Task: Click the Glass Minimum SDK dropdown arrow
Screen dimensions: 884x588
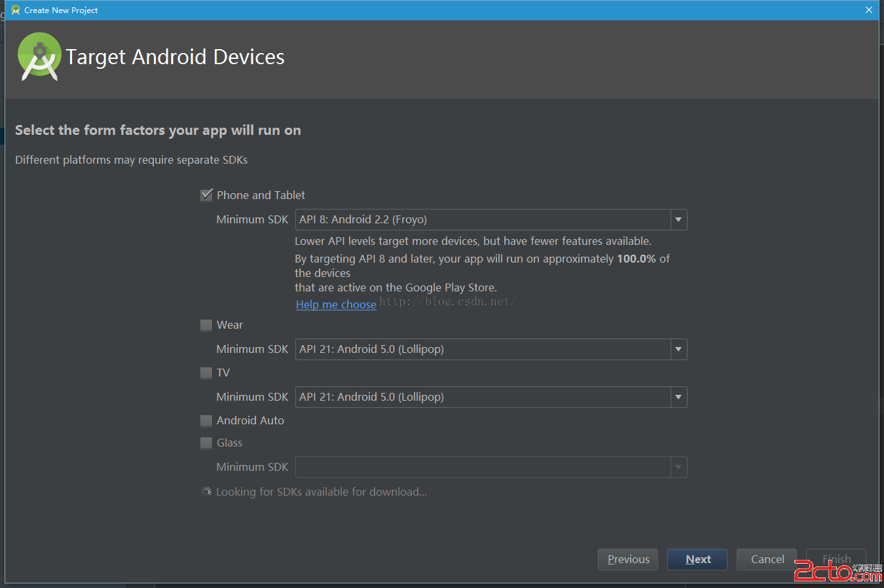Action: coord(678,468)
